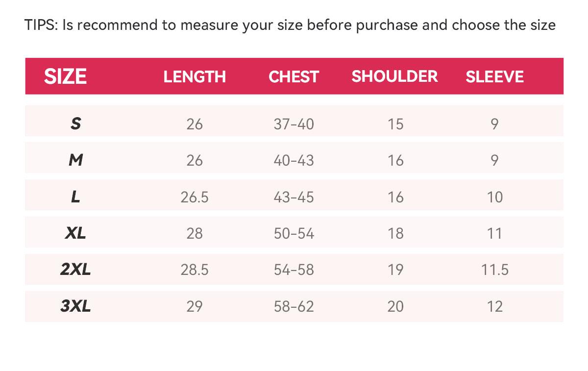Click shoulder value 18 in XL row
The height and width of the screenshot is (371, 588).
(x=395, y=233)
